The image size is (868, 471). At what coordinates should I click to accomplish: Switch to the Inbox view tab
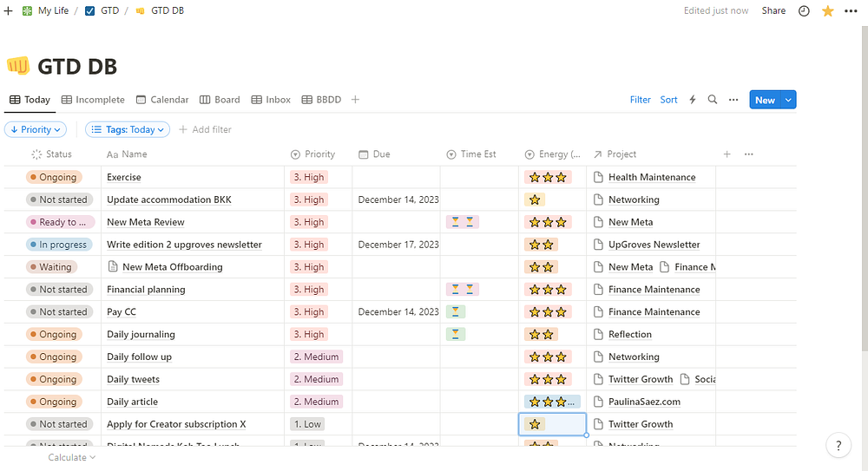tap(271, 100)
